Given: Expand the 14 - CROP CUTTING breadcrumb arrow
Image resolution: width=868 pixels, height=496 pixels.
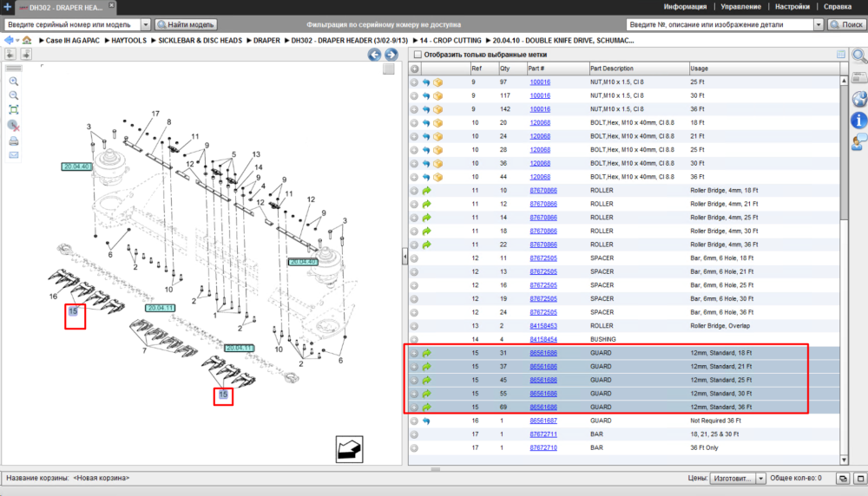Looking at the screenshot, I should tap(415, 41).
